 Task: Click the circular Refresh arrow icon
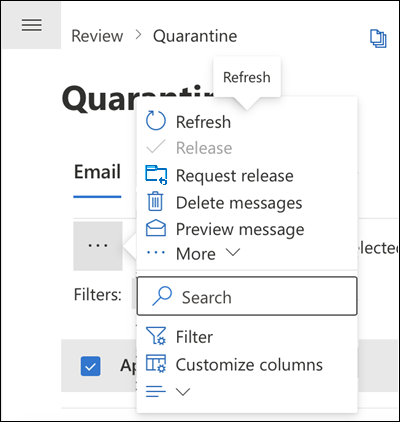coord(156,121)
